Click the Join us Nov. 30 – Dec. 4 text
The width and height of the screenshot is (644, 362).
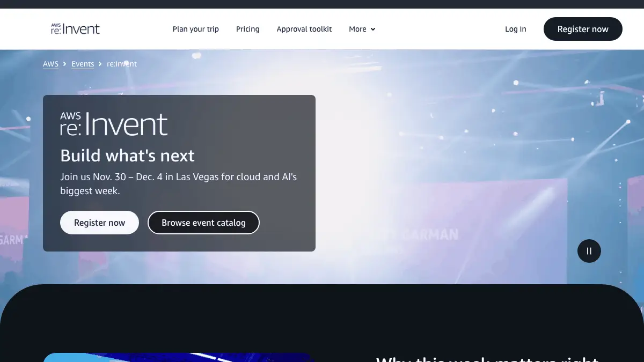coord(178,183)
